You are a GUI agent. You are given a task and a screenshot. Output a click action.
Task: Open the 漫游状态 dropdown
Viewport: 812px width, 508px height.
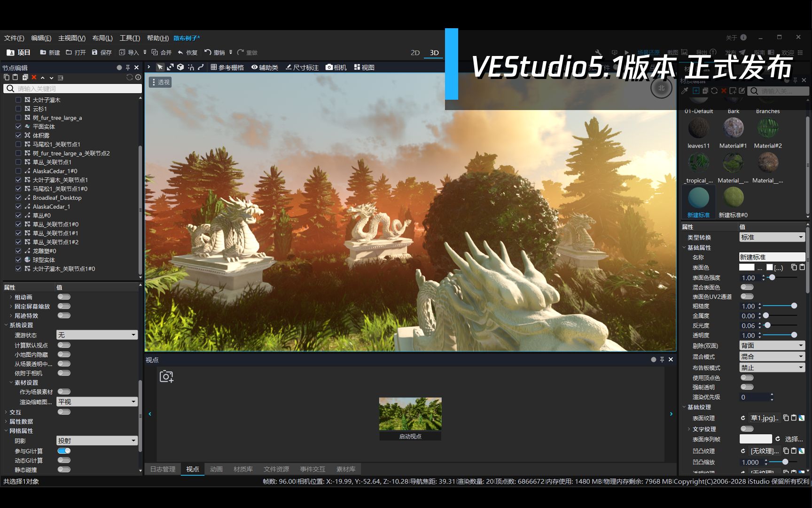pos(97,335)
